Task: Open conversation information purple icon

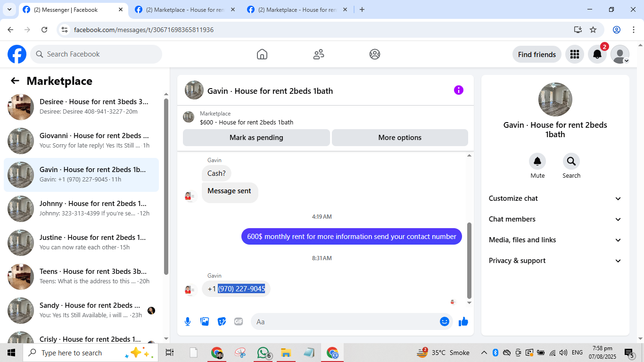Action: tap(459, 90)
